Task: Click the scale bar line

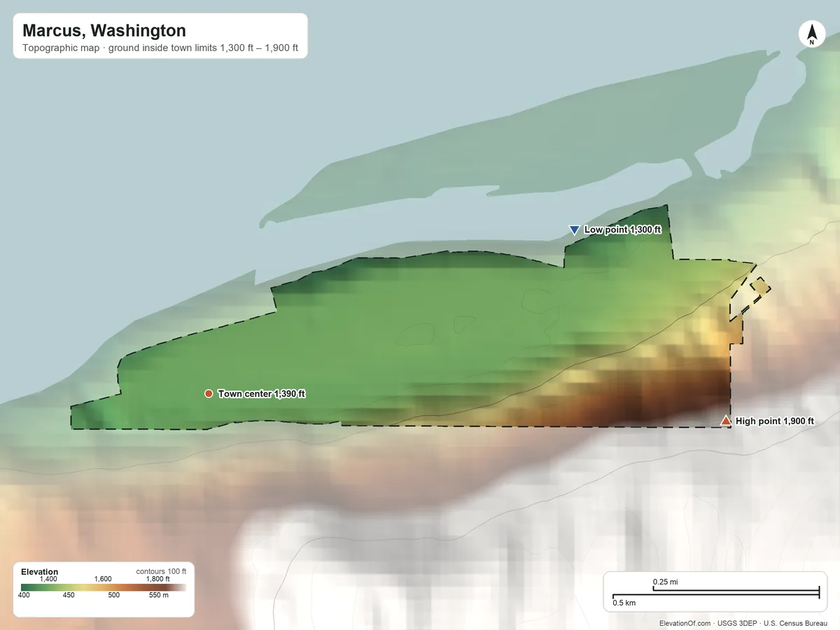Action: coord(715,594)
